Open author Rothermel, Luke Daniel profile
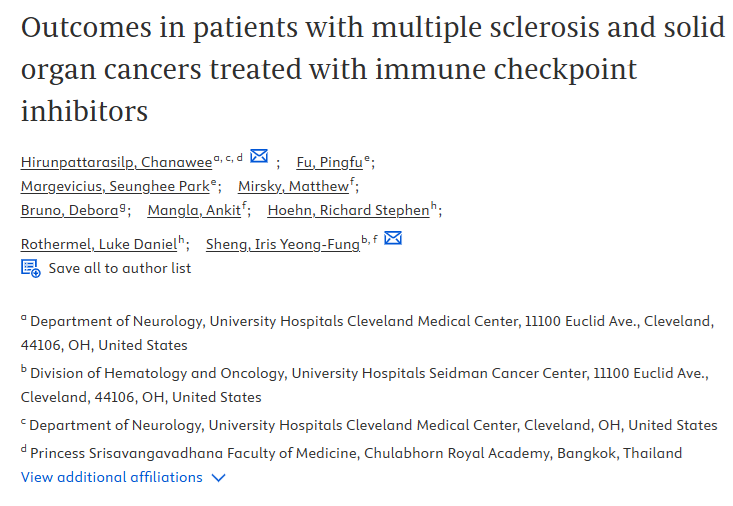Viewport: 733px width, 506px height. (99, 244)
